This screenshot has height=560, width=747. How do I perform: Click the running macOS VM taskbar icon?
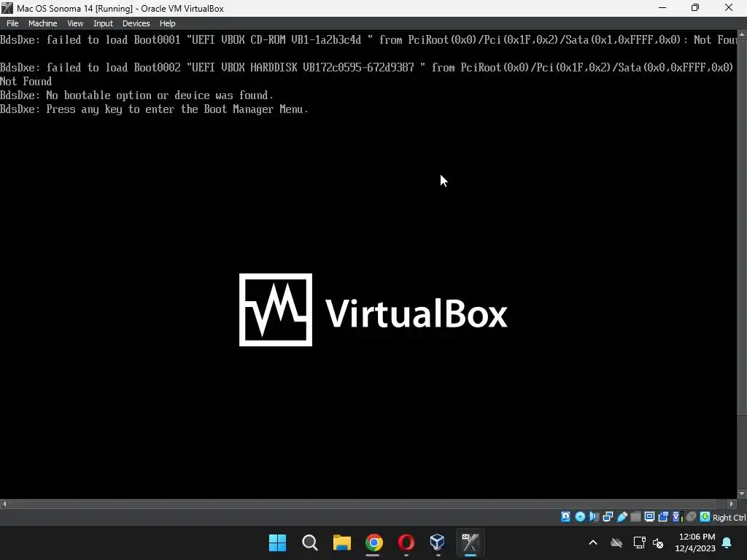click(470, 542)
